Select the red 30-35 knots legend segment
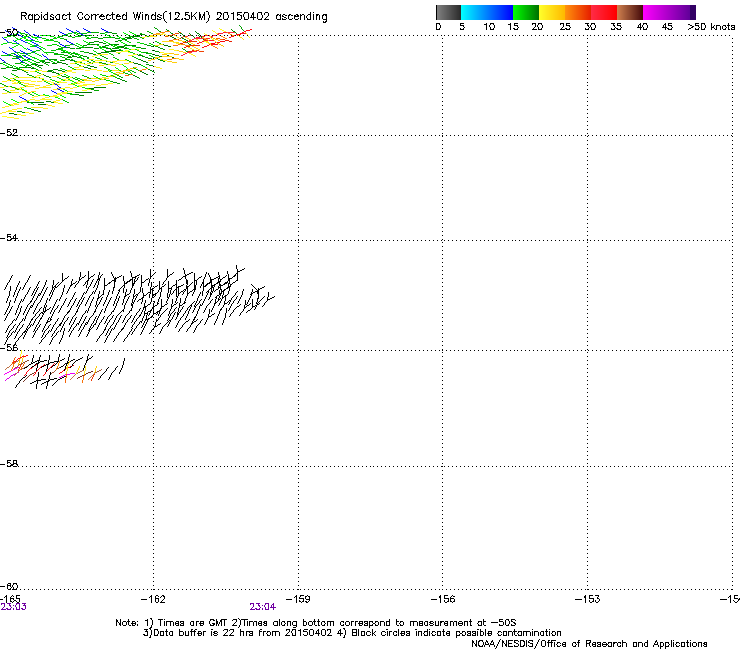 [x=604, y=12]
